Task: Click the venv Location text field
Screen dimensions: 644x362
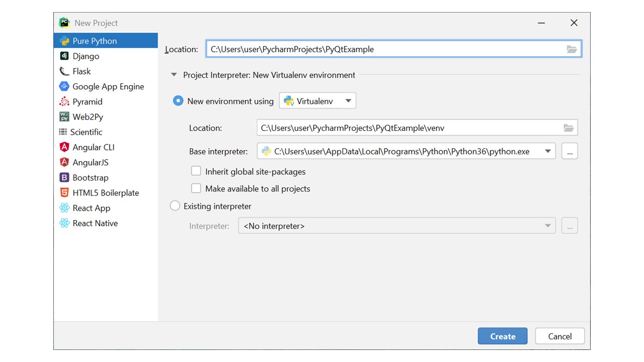Action: 408,128
